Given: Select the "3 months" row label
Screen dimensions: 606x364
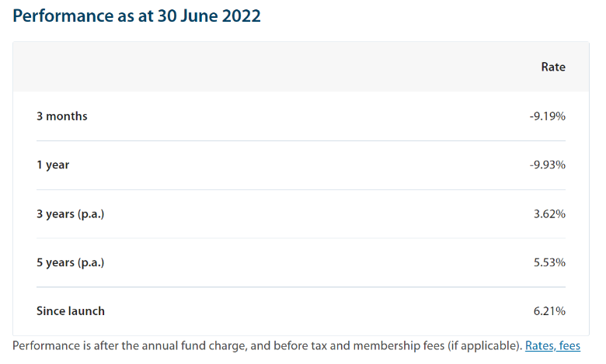Looking at the screenshot, I should click(x=62, y=116).
